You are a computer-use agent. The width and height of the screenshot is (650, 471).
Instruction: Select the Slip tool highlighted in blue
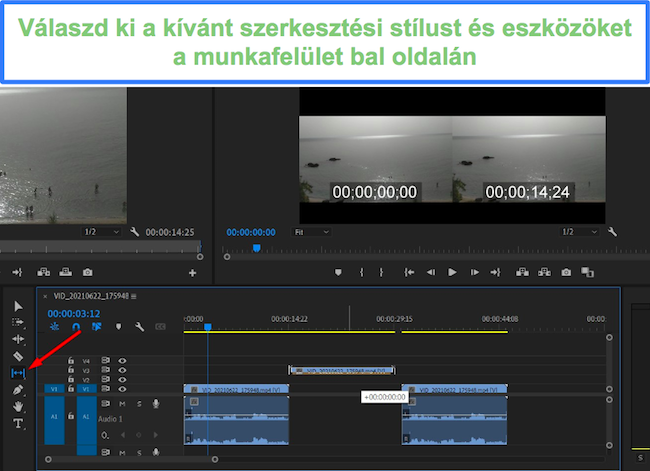click(18, 373)
